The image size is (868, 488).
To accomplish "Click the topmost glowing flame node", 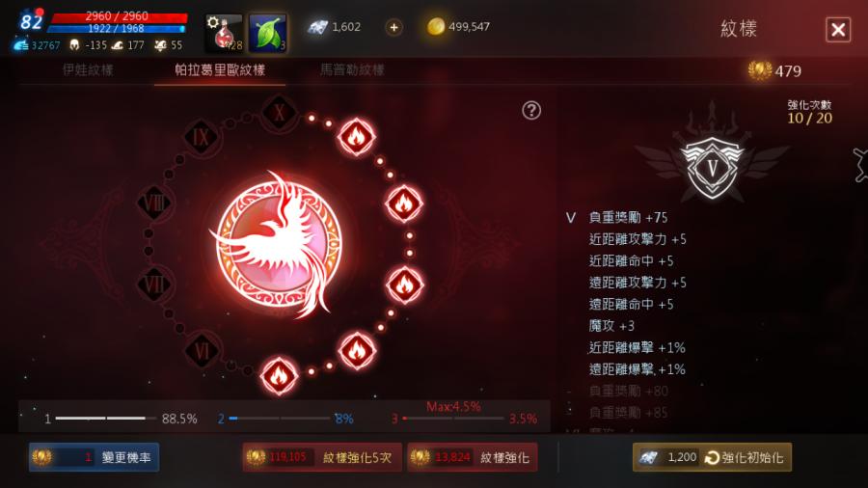I will coord(357,136).
